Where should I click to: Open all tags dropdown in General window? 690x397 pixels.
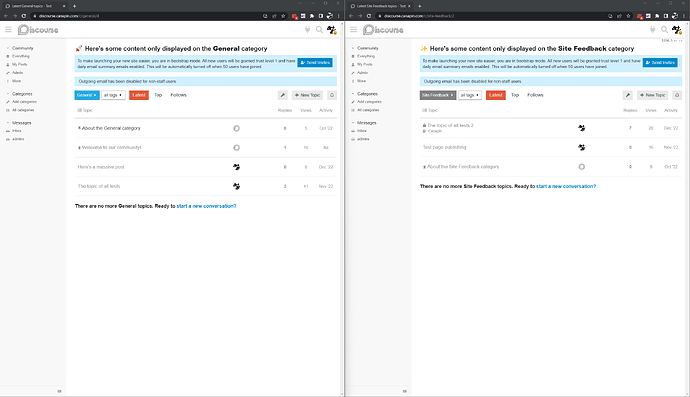coord(113,95)
